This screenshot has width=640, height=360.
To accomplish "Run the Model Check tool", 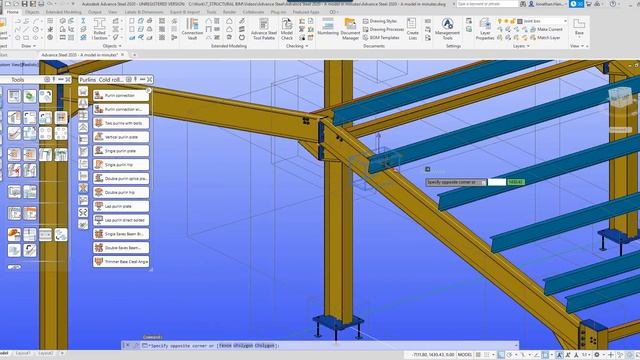I will [287, 29].
